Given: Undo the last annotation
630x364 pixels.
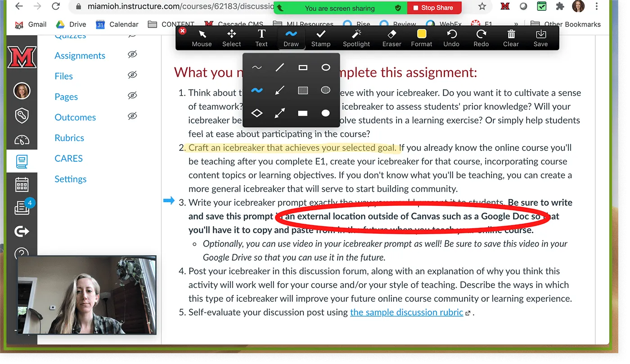Looking at the screenshot, I should point(451,38).
